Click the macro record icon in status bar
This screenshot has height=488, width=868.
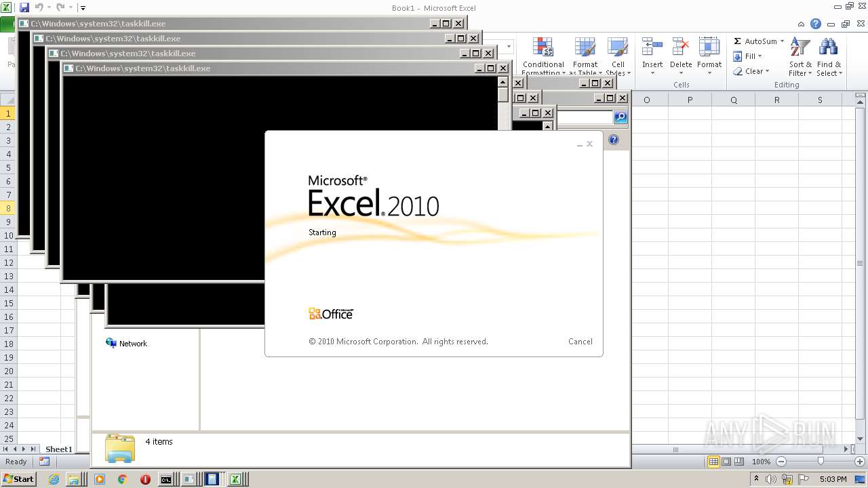[44, 462]
